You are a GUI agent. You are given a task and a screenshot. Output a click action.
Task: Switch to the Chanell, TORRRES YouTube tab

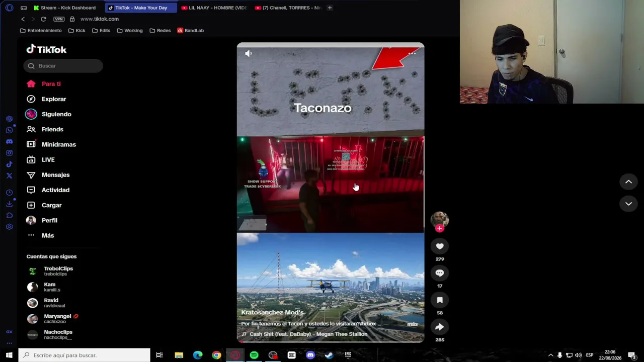pyautogui.click(x=288, y=8)
